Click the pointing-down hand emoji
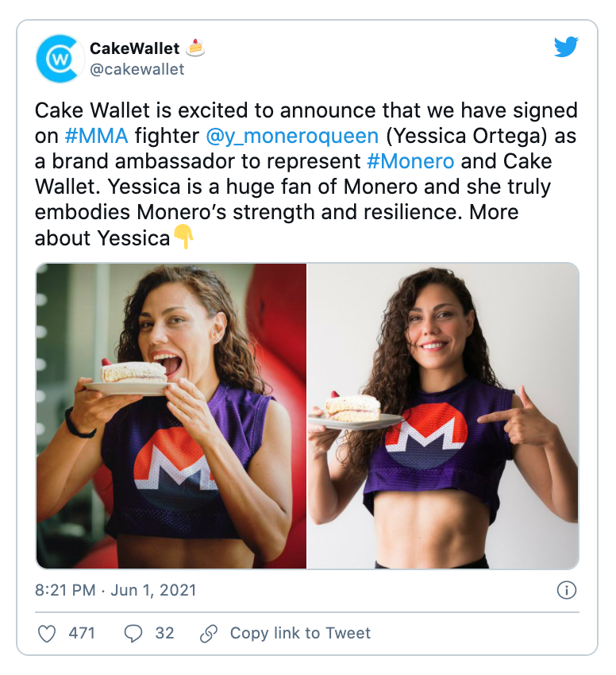Viewport: 616px width, 675px height. (184, 237)
